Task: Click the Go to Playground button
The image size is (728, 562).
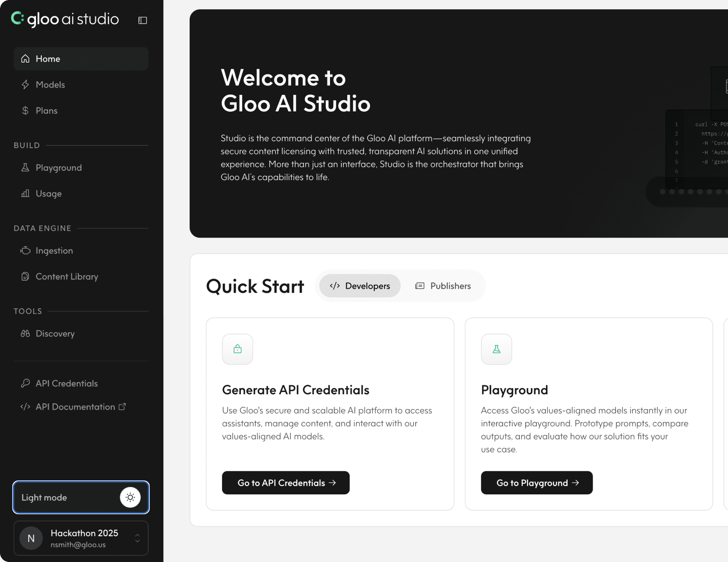Action: (x=537, y=483)
